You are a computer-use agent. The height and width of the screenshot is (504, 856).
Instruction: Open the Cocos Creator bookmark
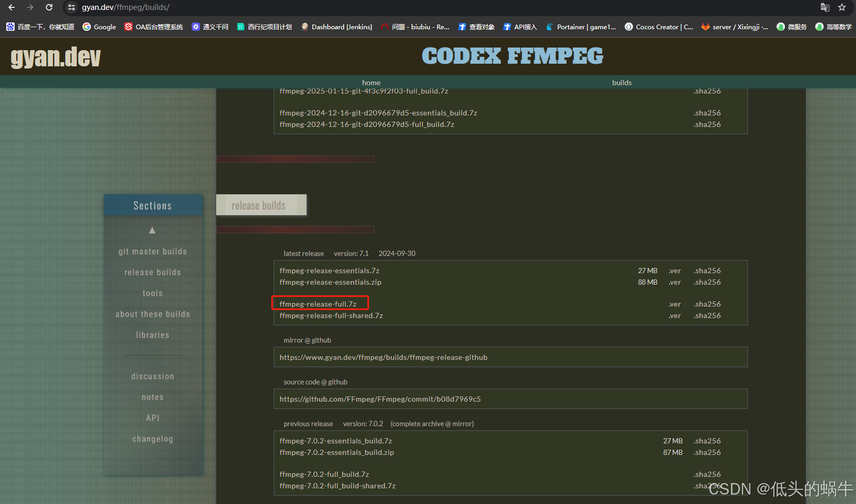(659, 27)
